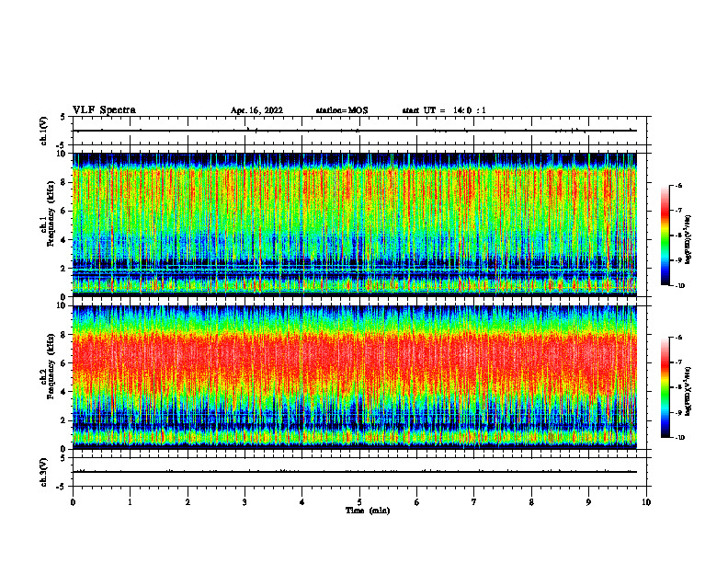The image size is (728, 563).
Task: Click the '9' minute tick on time axis
Action: (588, 502)
